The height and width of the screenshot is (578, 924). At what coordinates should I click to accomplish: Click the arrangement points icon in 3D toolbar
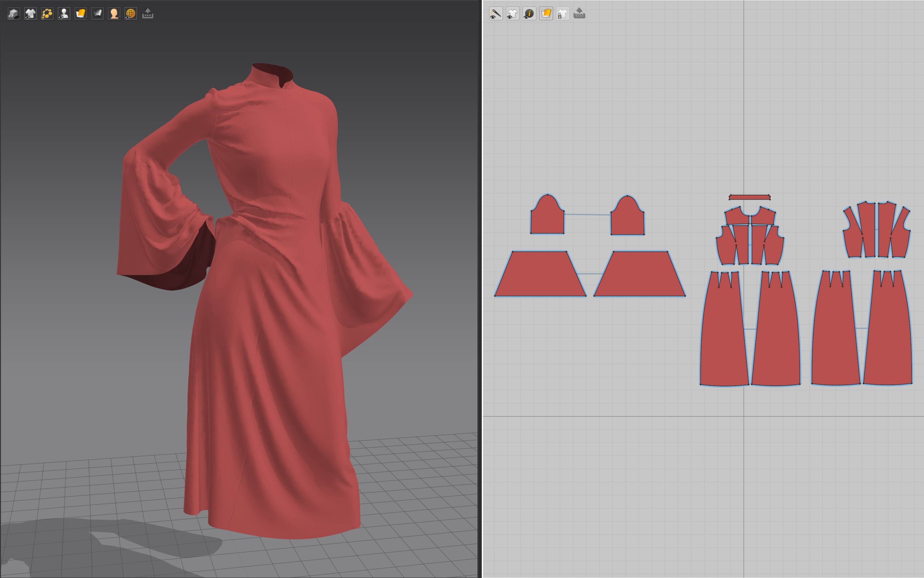[47, 14]
